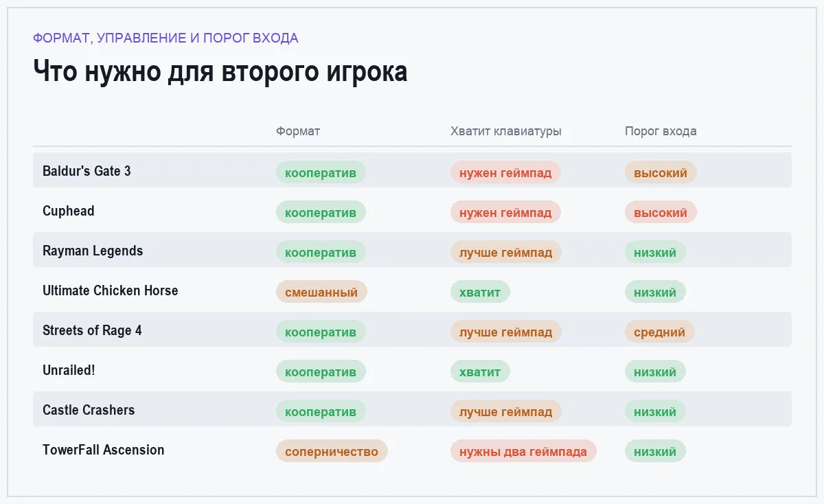Click 'низкий' badge in Rayman Legends row
Screen dimensions: 824x504
[x=655, y=252]
